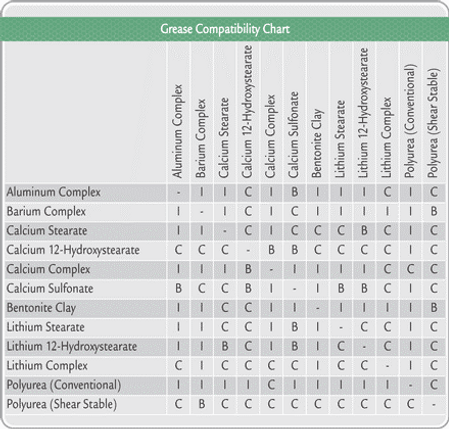Click the Lithium 12-Hydroxystearate row label
This screenshot has height=429, width=449.
coord(72,347)
